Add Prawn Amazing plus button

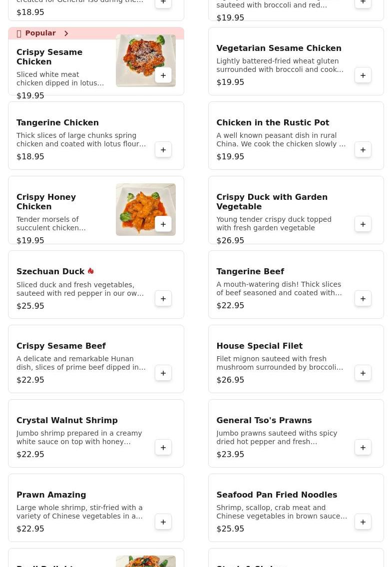pos(163,522)
